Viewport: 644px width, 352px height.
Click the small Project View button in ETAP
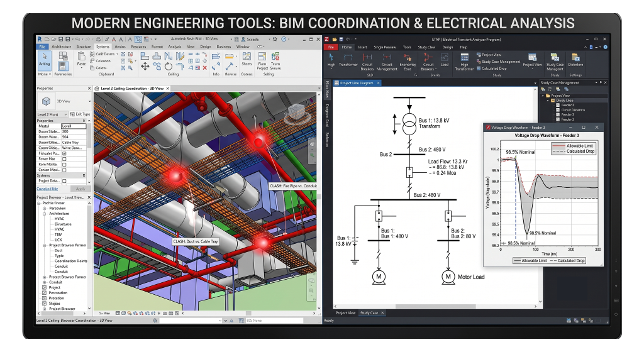click(x=489, y=55)
